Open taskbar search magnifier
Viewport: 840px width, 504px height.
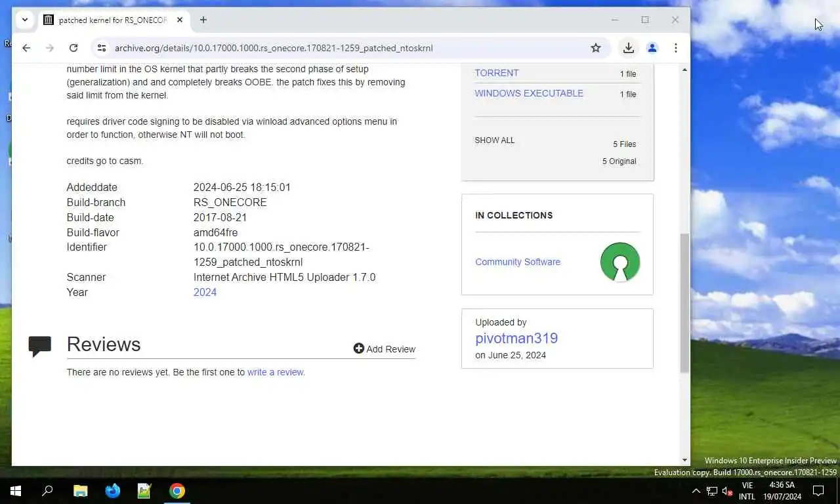[x=47, y=491]
